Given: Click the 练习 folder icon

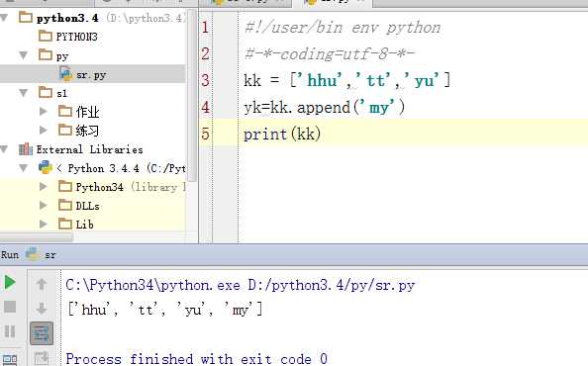Looking at the screenshot, I should [65, 130].
